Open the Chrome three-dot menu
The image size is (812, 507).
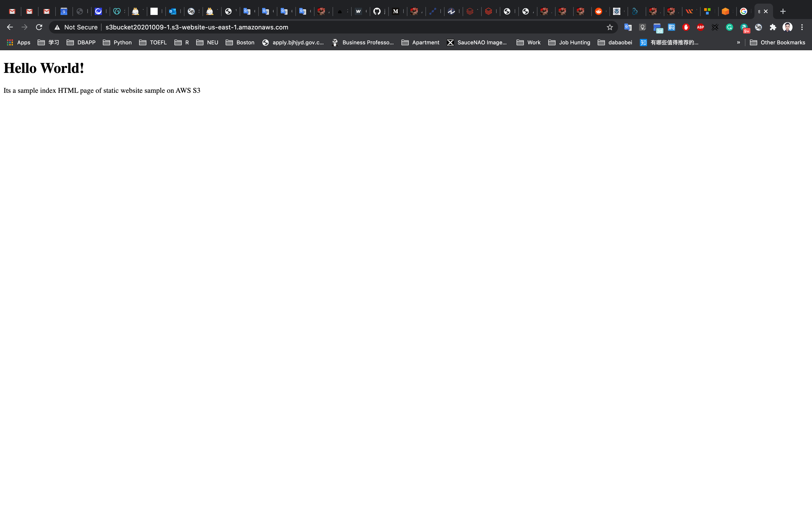[802, 27]
